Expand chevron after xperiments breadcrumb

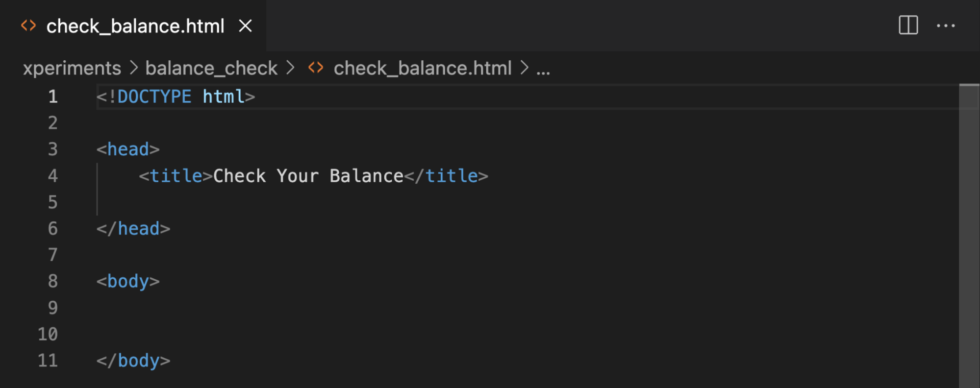click(x=133, y=68)
